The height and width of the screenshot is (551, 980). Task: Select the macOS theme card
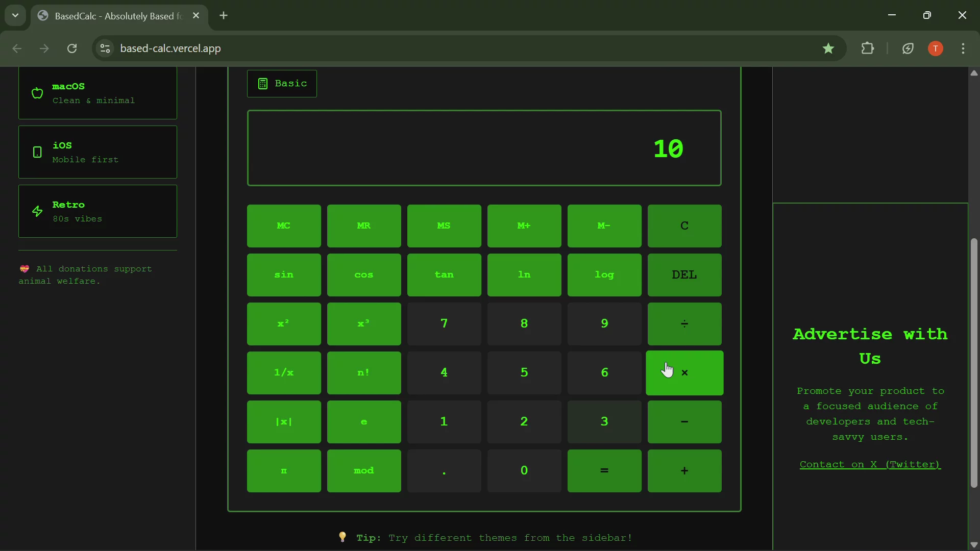[97, 93]
